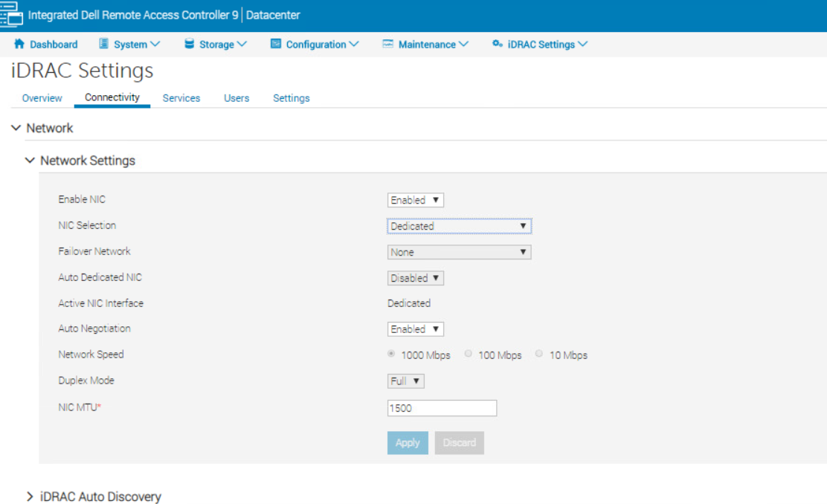Click the Network Speed label
Viewport: 827px width, 504px height.
point(91,355)
